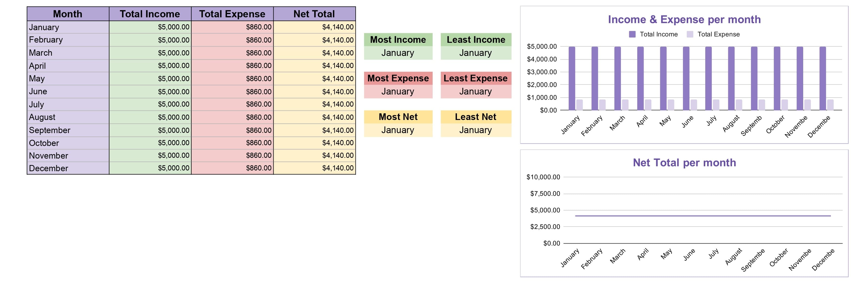868x285 pixels.
Task: Click the Income & Expense per month chart title
Action: coord(684,20)
